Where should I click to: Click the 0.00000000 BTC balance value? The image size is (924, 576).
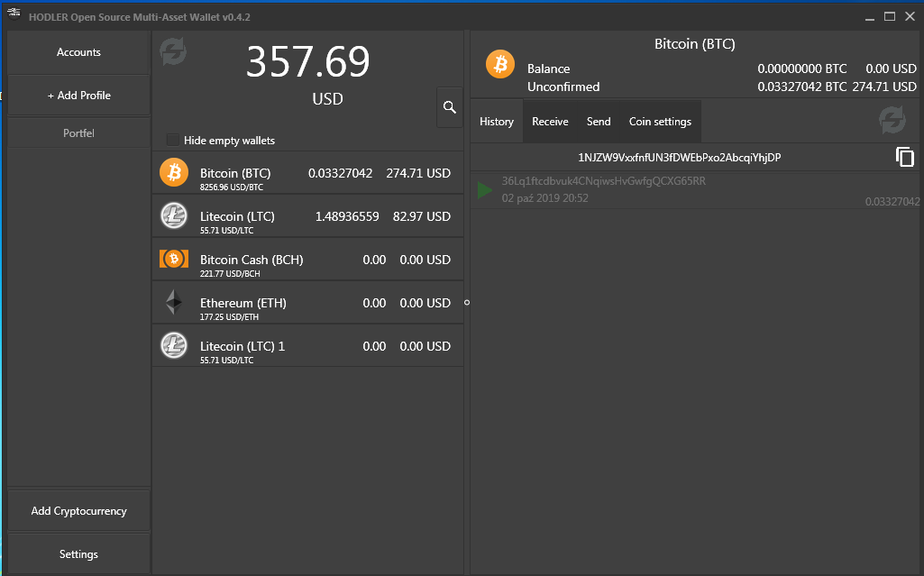coord(802,69)
